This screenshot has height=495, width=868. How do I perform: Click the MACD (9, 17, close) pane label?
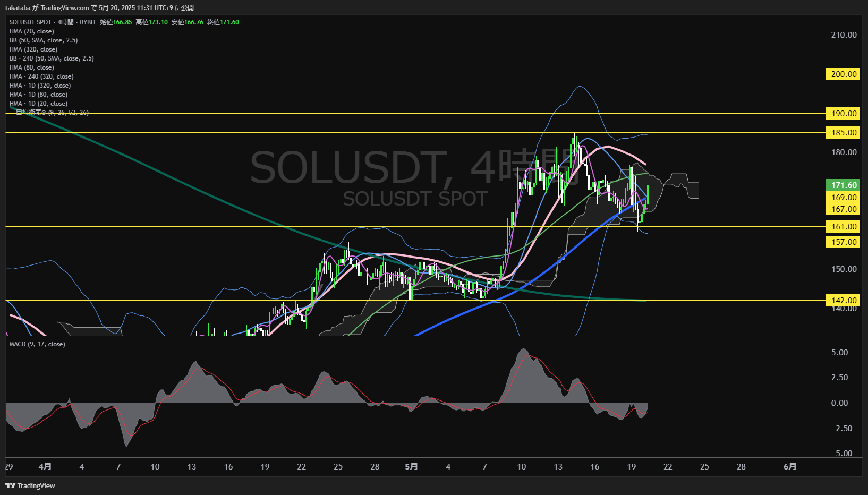(37, 344)
